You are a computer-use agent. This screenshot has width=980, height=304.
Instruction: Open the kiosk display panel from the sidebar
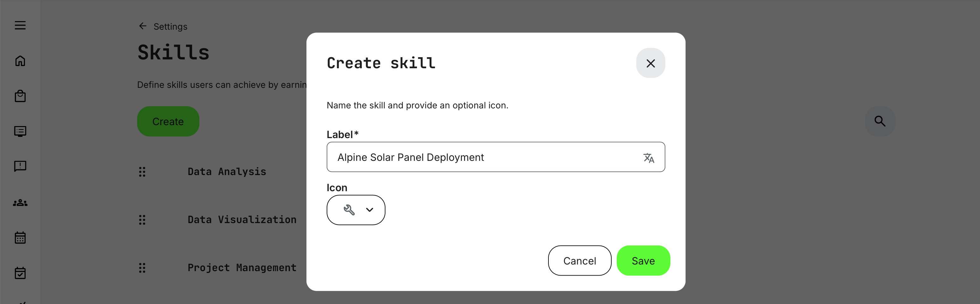(x=20, y=131)
